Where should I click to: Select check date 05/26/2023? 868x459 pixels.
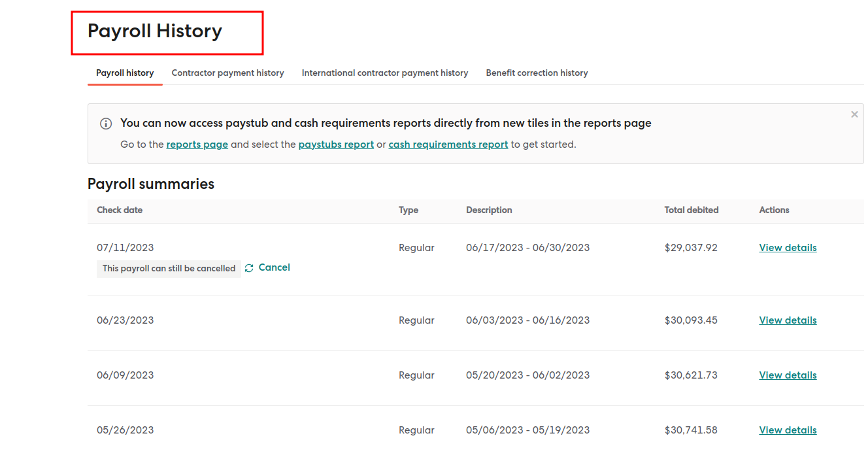pos(125,430)
